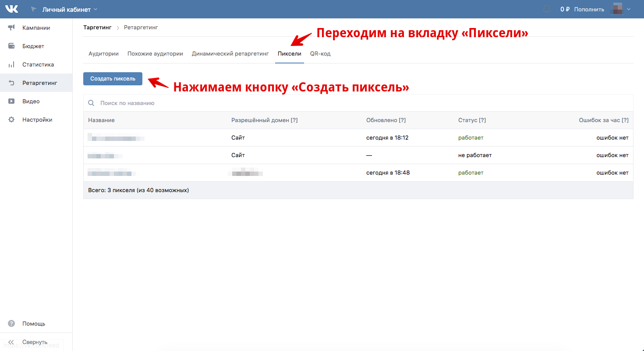Viewport: 644px width, 351px height.
Task: Click the Бюджет wallet icon
Action: (x=11, y=46)
